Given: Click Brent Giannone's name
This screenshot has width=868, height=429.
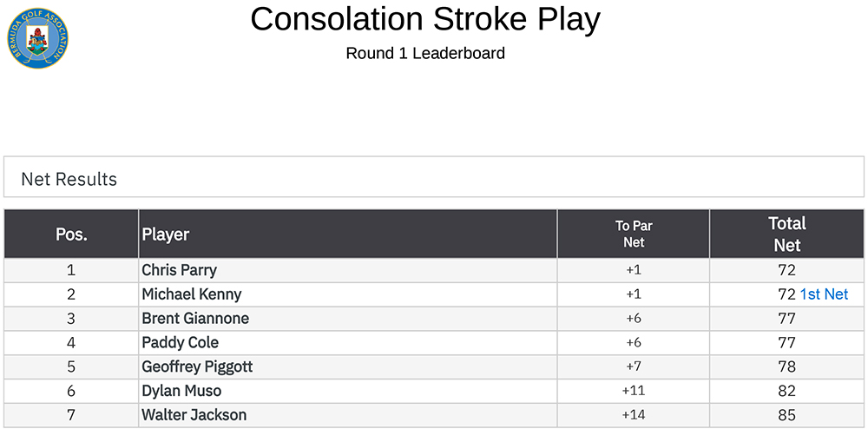Looking at the screenshot, I should pyautogui.click(x=195, y=319).
